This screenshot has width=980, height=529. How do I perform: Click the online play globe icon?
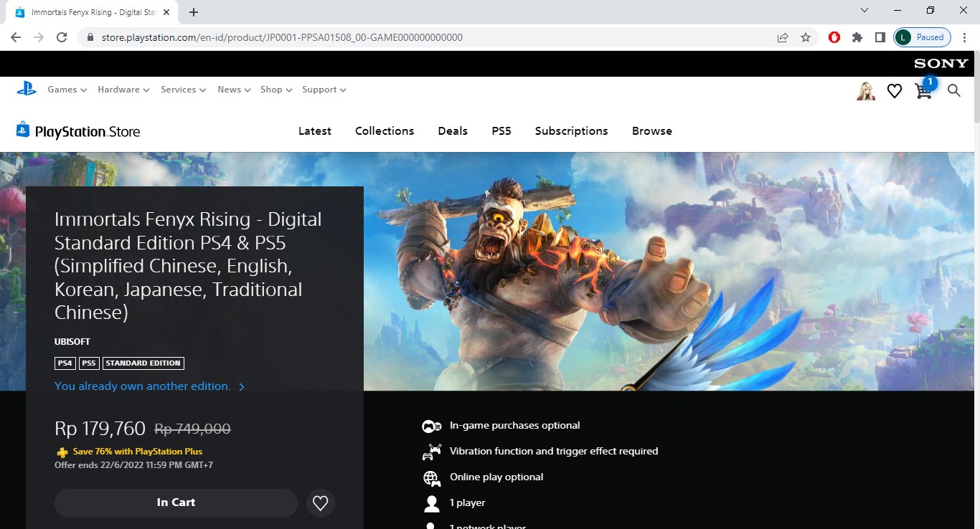coord(431,478)
